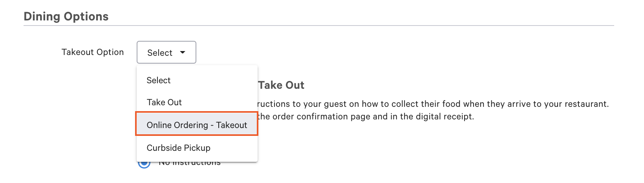Viewport: 644px width, 183px height.
Task: Click the "Takeout Option" field label
Action: pyautogui.click(x=93, y=52)
